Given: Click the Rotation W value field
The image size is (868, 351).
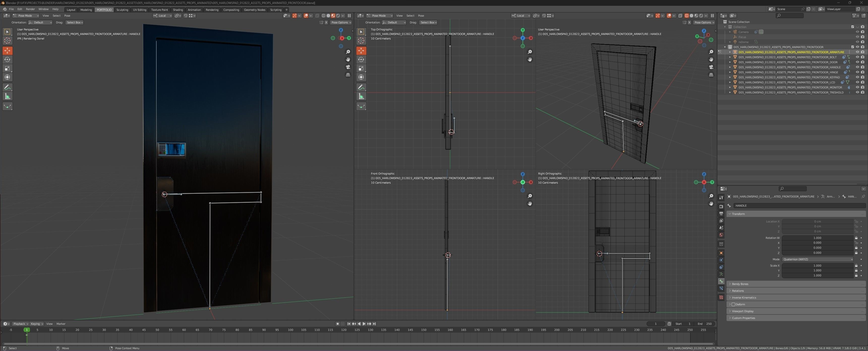Looking at the screenshot, I should click(x=818, y=238).
